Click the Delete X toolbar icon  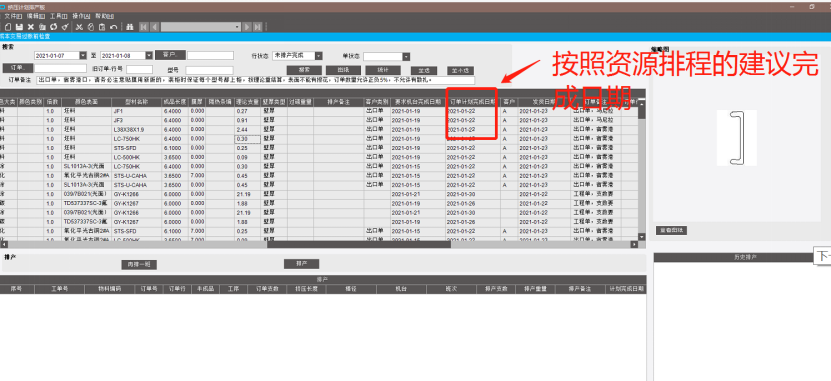click(x=31, y=27)
